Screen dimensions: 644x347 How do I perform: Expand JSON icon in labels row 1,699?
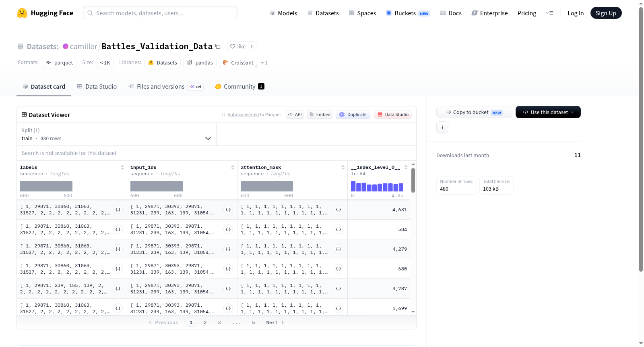[118, 308]
